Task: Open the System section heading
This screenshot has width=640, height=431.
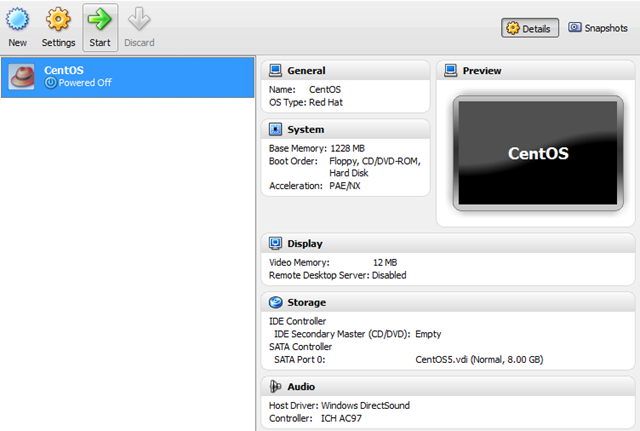Action: click(x=305, y=129)
